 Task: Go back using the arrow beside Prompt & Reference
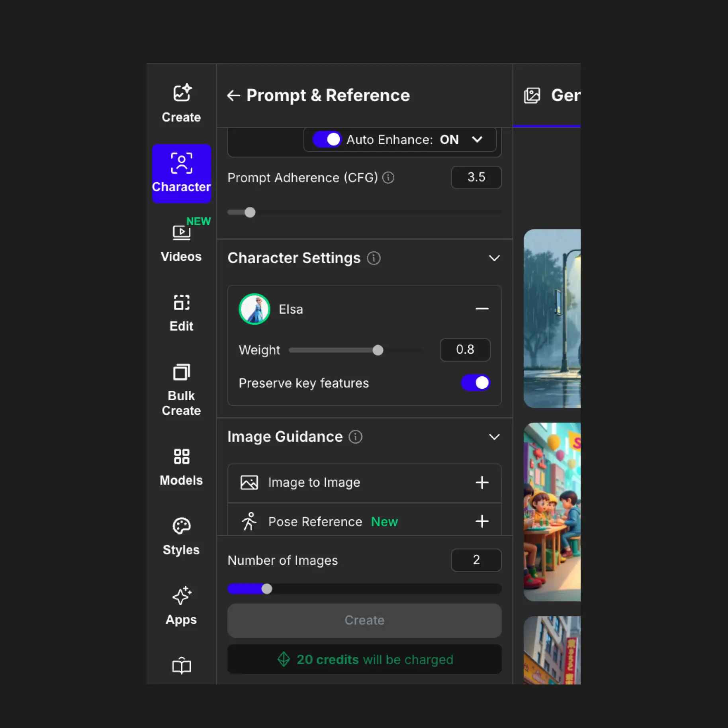[x=233, y=96]
